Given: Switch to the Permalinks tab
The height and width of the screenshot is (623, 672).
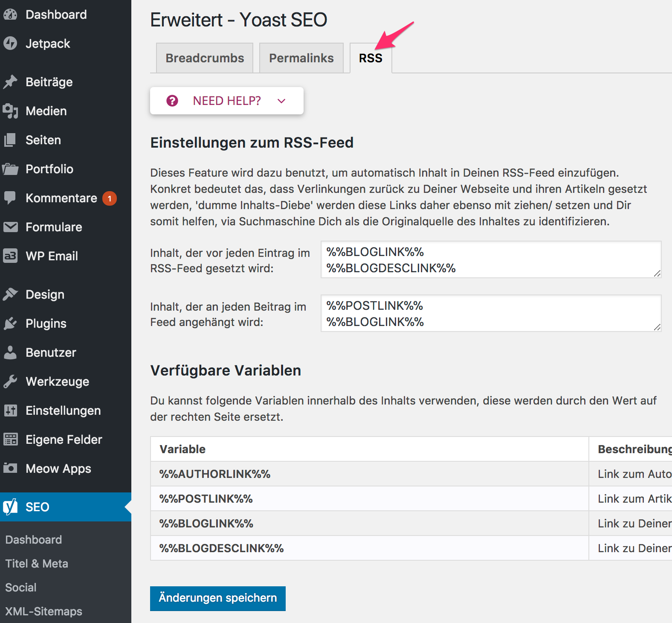Looking at the screenshot, I should pos(301,58).
